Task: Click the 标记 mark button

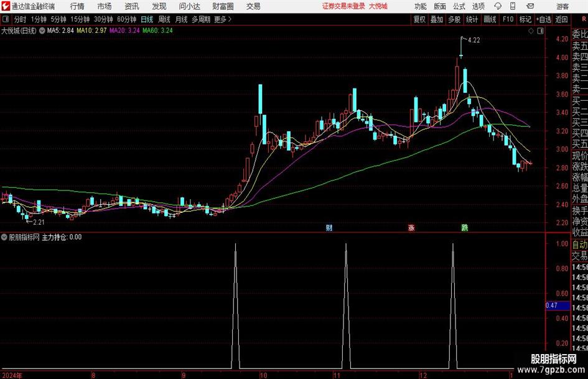Action: 525,19
